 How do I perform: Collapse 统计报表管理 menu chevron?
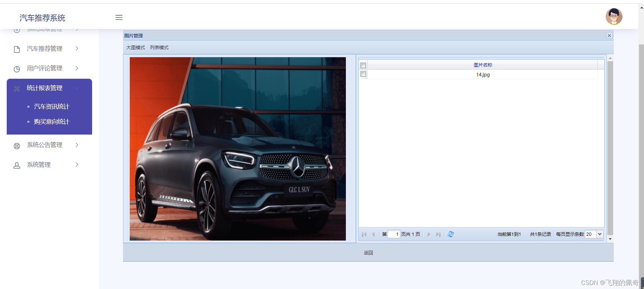pos(77,88)
